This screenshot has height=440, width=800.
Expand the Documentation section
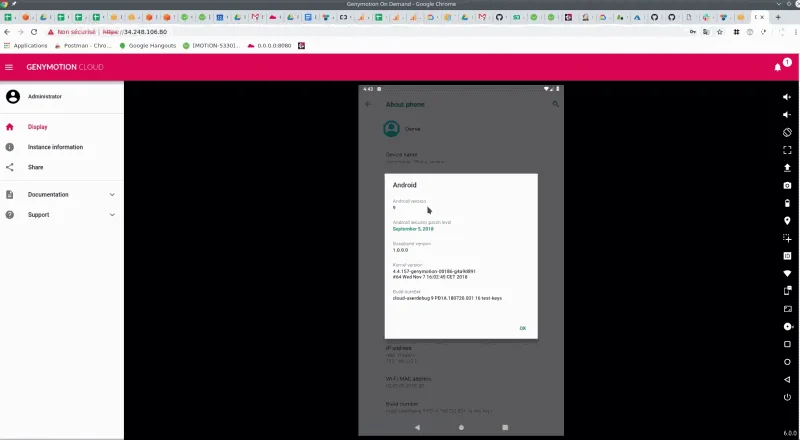(x=62, y=194)
